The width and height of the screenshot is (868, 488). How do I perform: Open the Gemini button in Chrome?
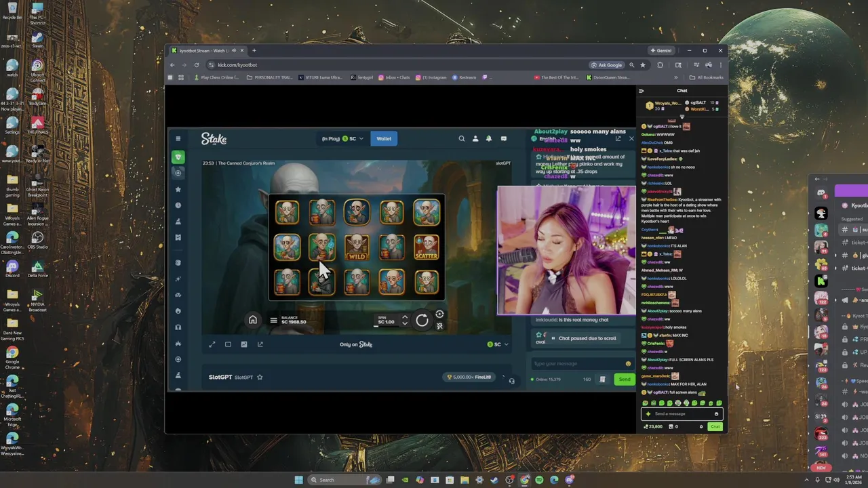point(661,50)
